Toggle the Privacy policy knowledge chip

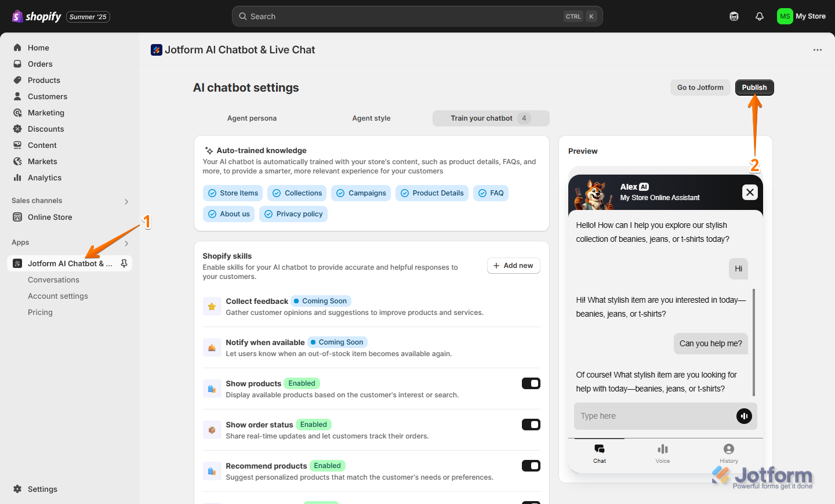point(293,214)
